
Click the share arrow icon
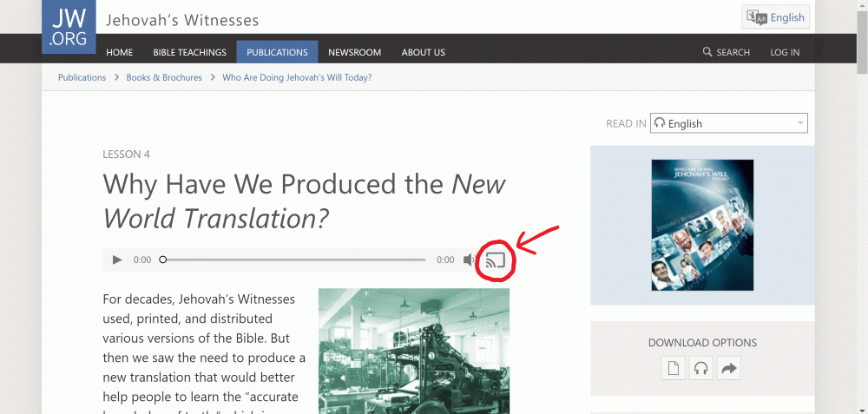click(729, 369)
